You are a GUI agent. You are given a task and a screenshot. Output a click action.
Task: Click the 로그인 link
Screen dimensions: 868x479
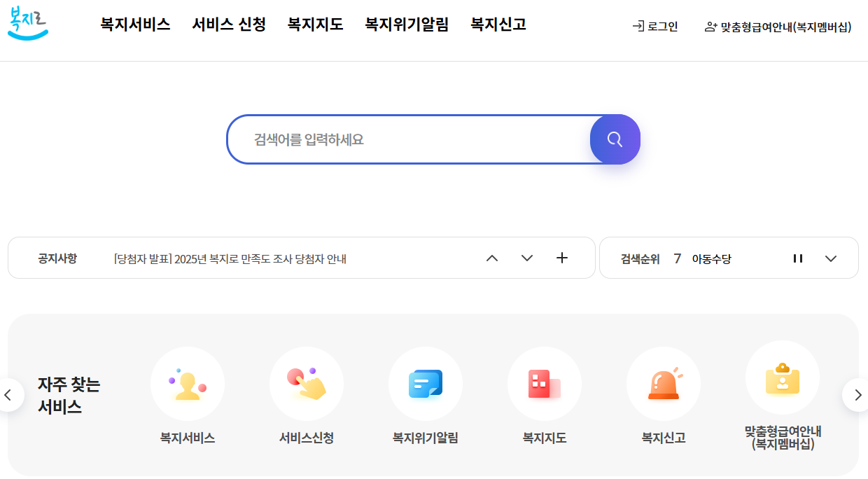click(655, 27)
